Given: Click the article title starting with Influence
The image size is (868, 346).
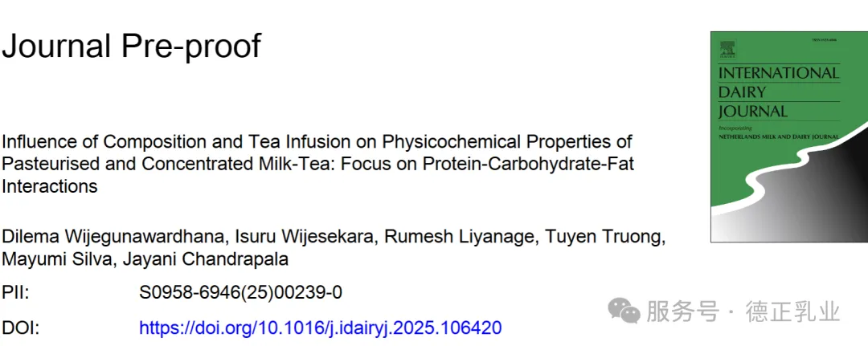Looking at the screenshot, I should coord(317,164).
